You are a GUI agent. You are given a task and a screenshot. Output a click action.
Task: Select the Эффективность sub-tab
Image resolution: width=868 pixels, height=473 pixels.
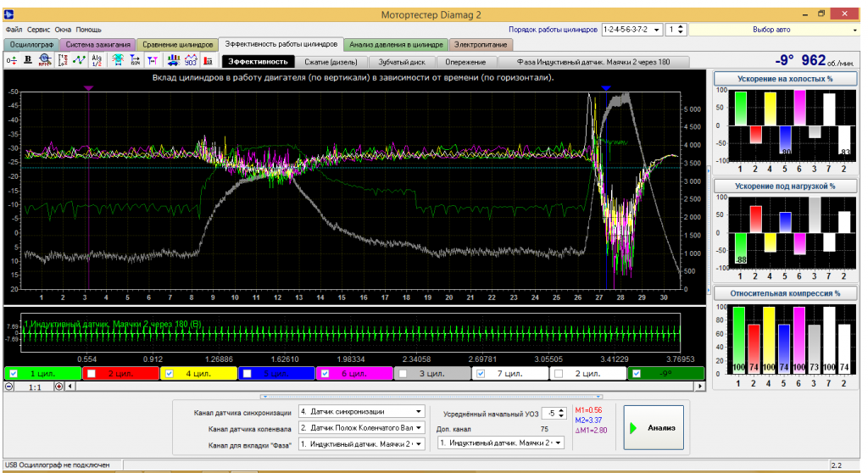point(258,62)
